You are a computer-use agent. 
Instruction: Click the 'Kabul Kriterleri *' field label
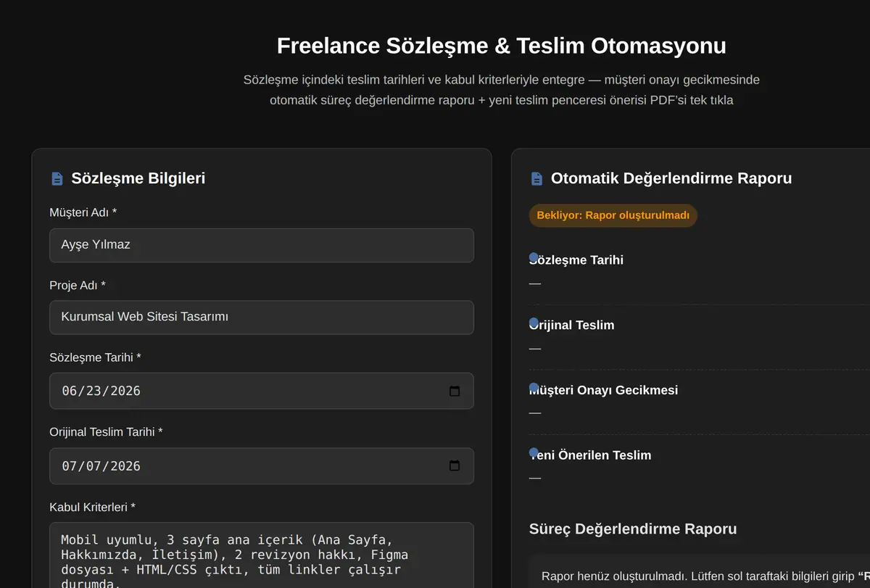93,507
